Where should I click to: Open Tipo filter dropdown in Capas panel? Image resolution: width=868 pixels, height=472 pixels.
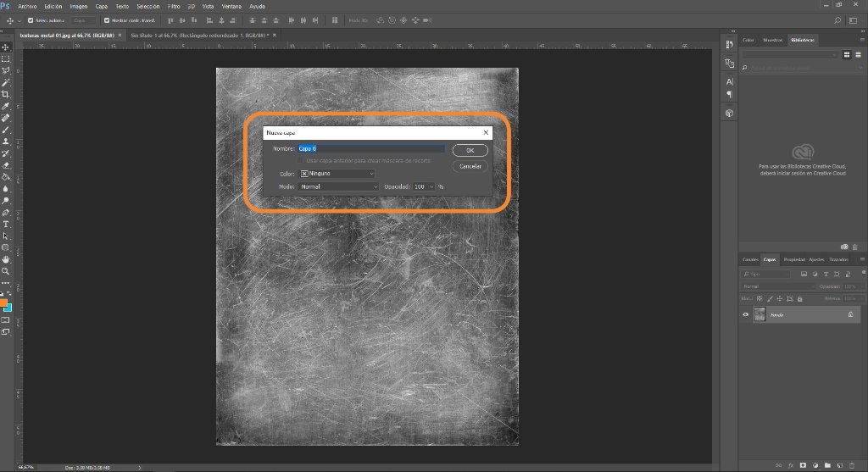click(x=766, y=274)
